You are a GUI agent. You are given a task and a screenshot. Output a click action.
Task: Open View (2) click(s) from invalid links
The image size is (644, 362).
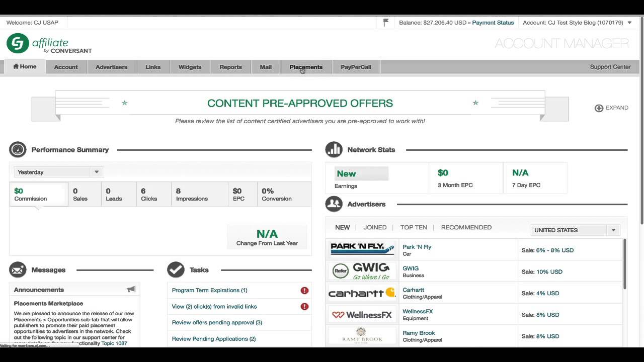tap(214, 307)
